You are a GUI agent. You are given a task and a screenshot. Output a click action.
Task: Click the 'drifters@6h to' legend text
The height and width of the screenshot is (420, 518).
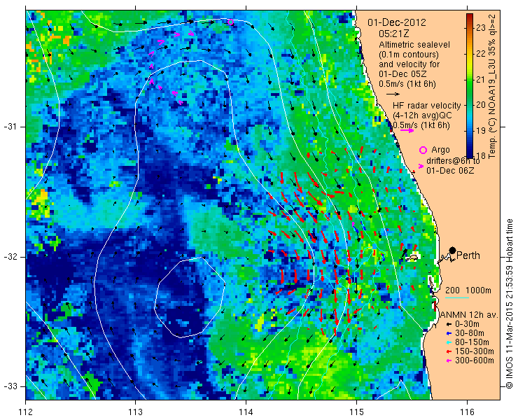(453, 160)
